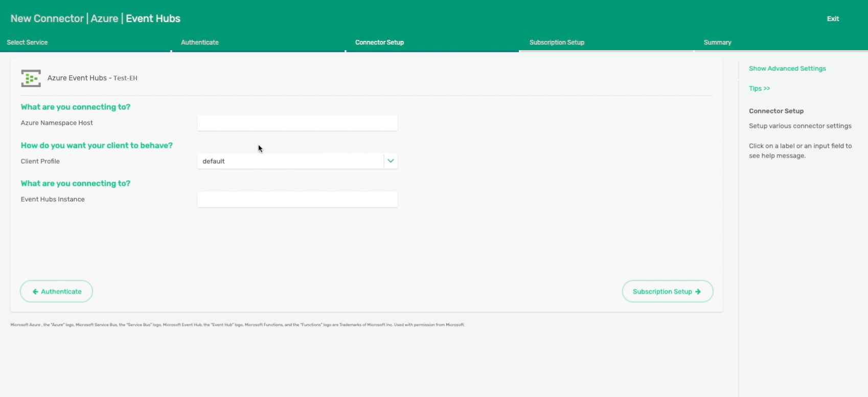Click the Azure Namespace Host label for help
This screenshot has width=868, height=397.
(57, 123)
